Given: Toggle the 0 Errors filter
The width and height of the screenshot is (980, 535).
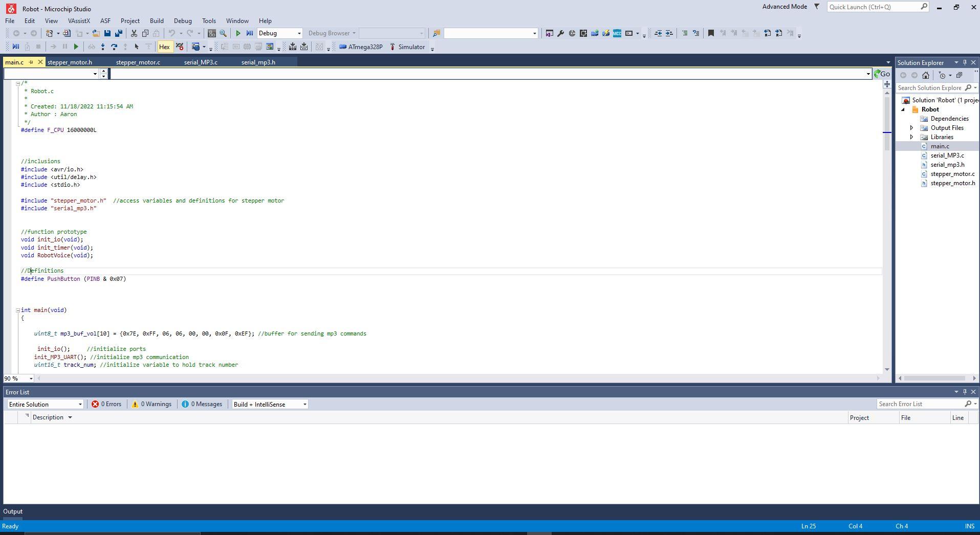Looking at the screenshot, I should pos(106,404).
